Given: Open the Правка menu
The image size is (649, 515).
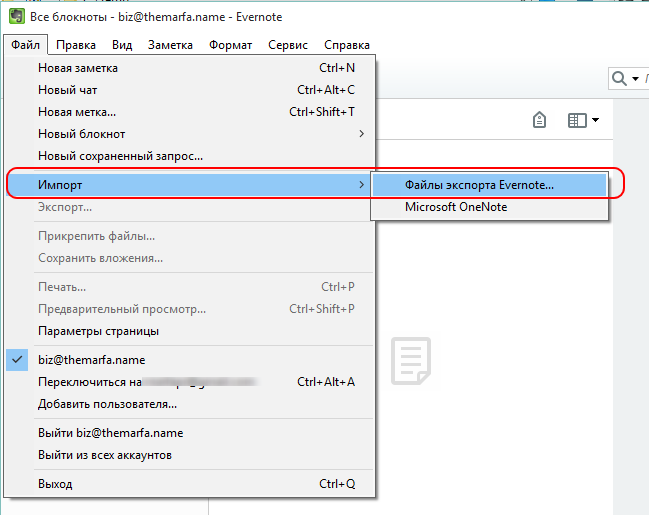Looking at the screenshot, I should tap(76, 45).
